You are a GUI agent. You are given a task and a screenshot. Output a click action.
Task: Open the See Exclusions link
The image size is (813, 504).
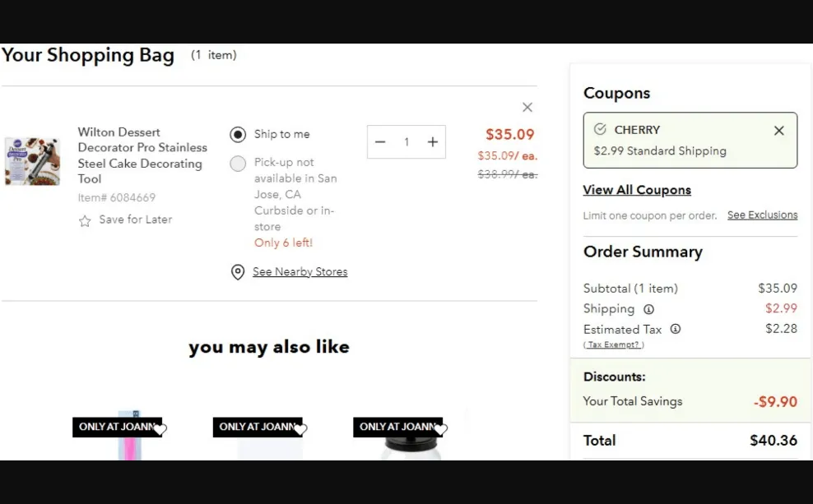pyautogui.click(x=762, y=215)
